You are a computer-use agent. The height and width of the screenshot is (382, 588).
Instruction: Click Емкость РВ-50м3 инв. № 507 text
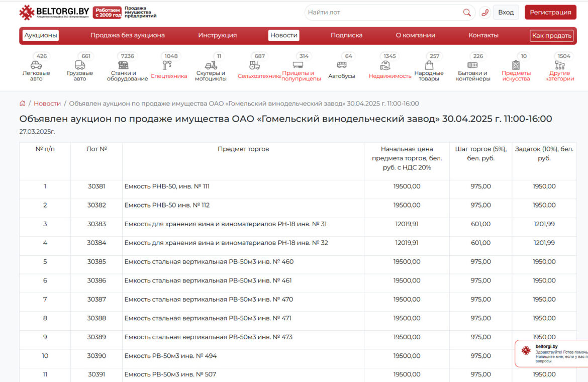coord(170,374)
